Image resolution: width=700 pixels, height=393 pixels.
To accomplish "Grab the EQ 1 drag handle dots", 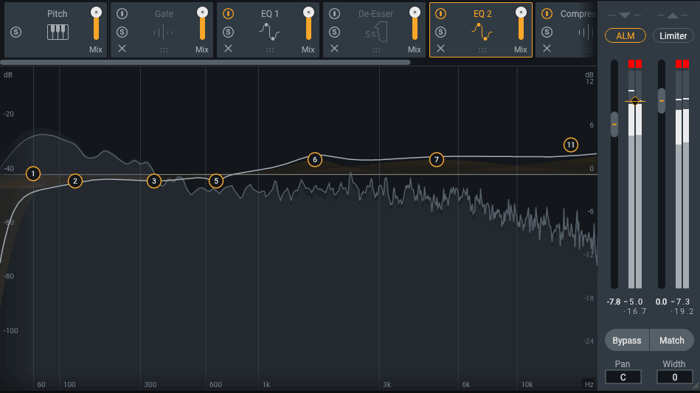I will (x=270, y=50).
